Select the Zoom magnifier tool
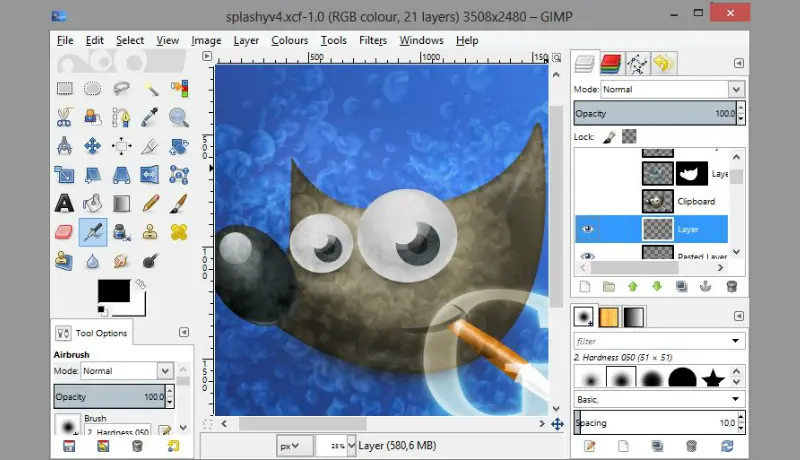Screen dimensions: 800x460 tap(179, 117)
